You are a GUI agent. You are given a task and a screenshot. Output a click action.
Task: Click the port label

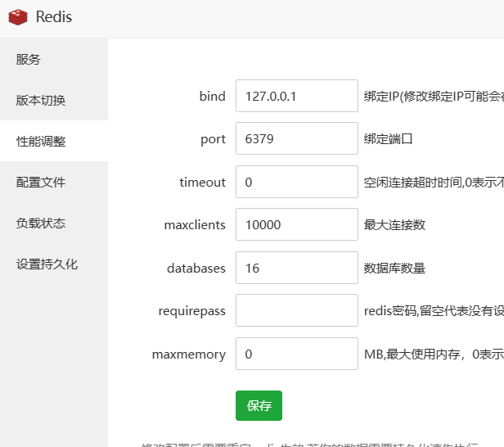pos(213,139)
